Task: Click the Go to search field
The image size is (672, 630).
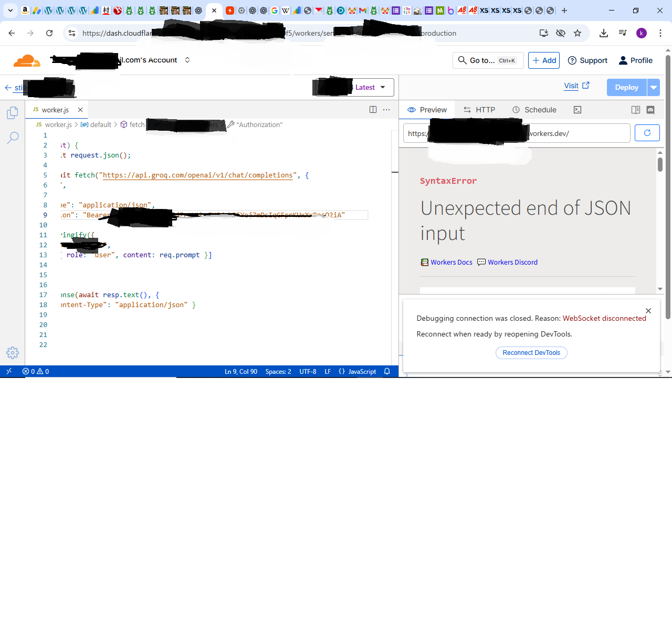Action: 488,60
